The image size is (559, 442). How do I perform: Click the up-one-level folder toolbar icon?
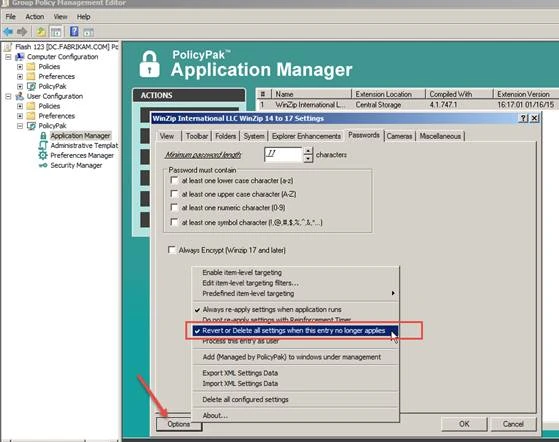click(x=41, y=32)
